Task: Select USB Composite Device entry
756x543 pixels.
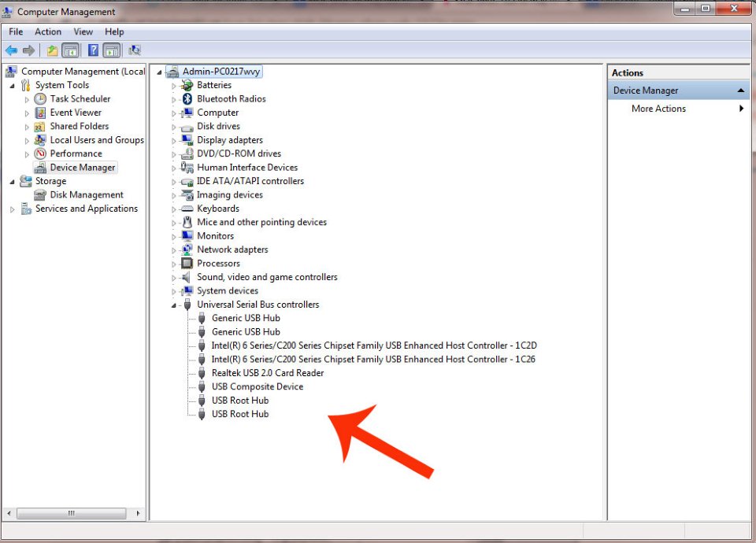Action: (x=258, y=387)
